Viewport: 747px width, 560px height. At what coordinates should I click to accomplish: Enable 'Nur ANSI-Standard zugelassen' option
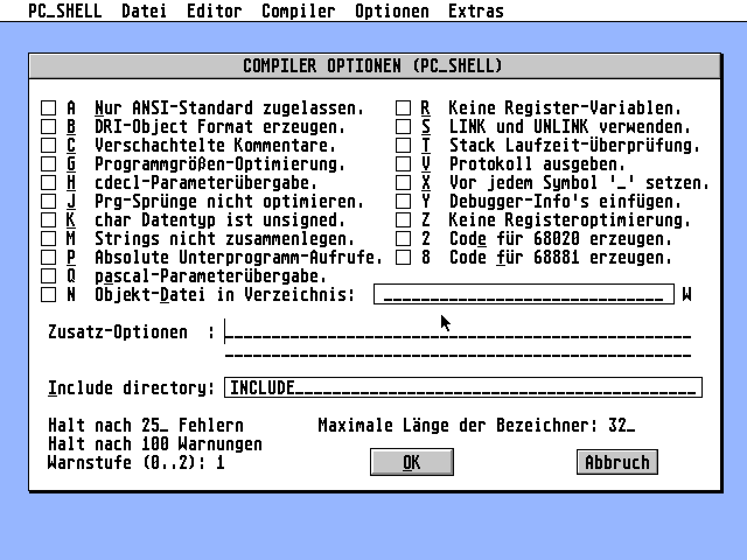click(x=48, y=107)
